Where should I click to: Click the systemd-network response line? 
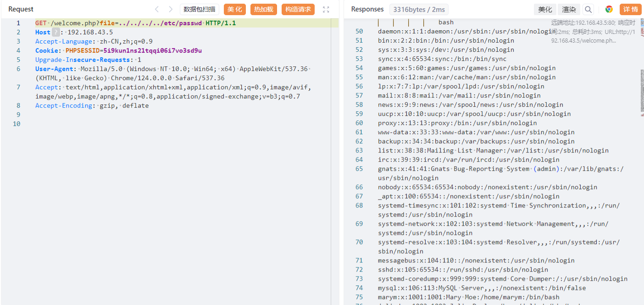pos(493,228)
